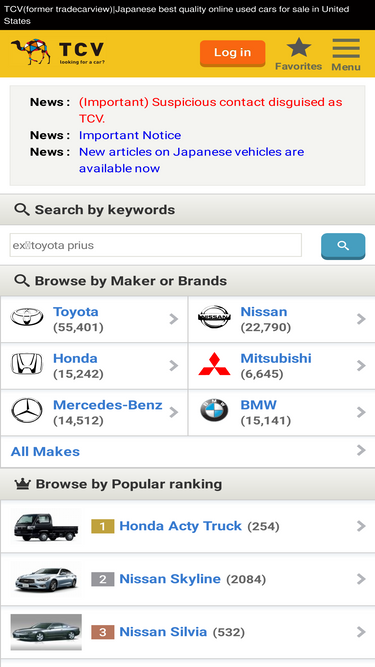The height and width of the screenshot is (667, 375).
Task: Open the Nissan Skyline ranking link
Action: point(170,579)
